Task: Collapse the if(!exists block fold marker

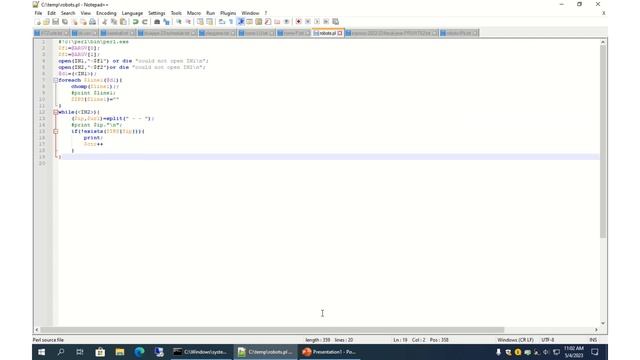Action: 56,131
